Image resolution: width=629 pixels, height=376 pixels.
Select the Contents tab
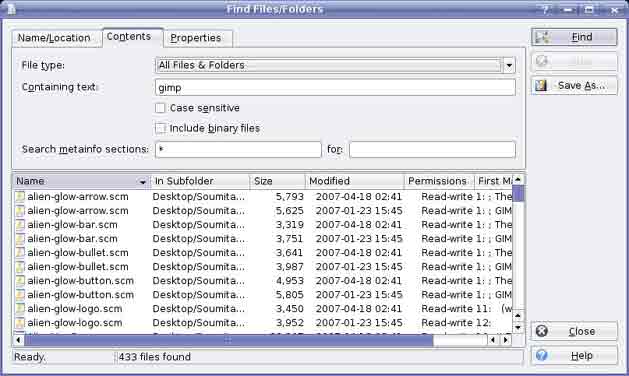133,37
